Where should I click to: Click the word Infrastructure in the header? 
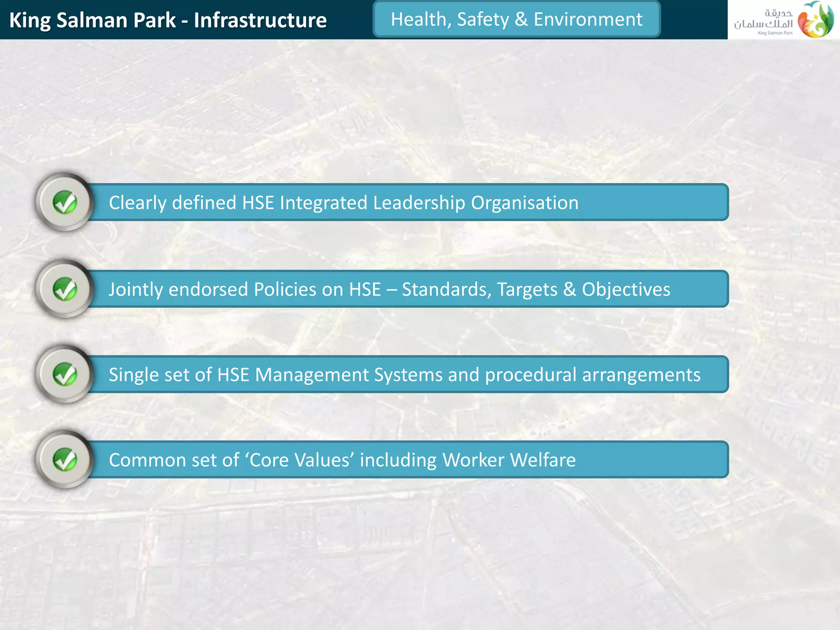click(x=260, y=20)
